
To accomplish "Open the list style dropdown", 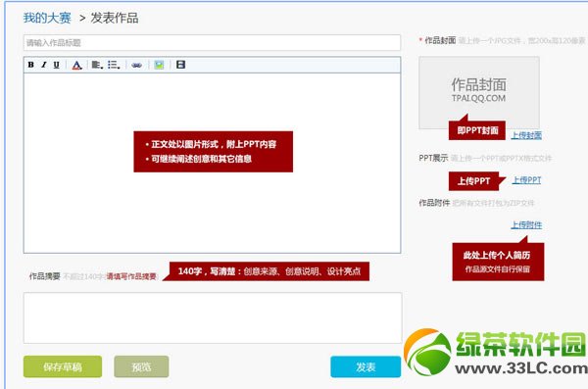I will [x=114, y=65].
